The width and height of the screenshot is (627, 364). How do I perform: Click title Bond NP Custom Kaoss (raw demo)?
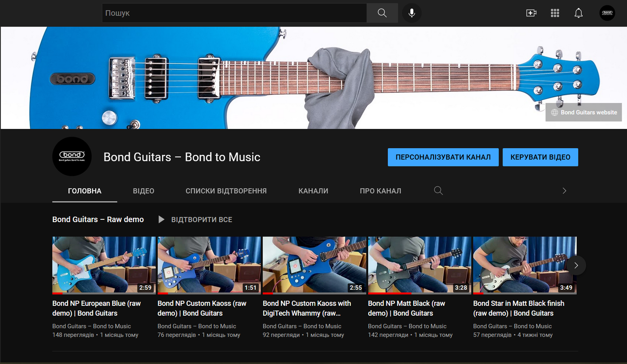(x=202, y=308)
